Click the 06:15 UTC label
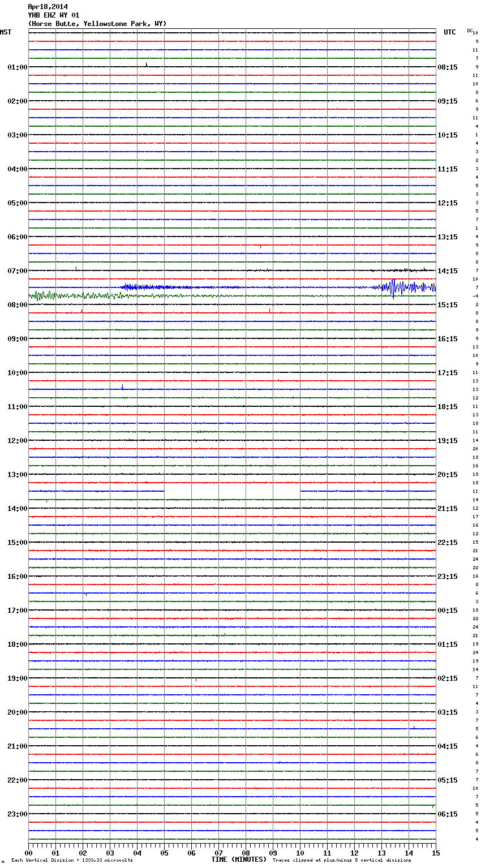 [x=448, y=814]
